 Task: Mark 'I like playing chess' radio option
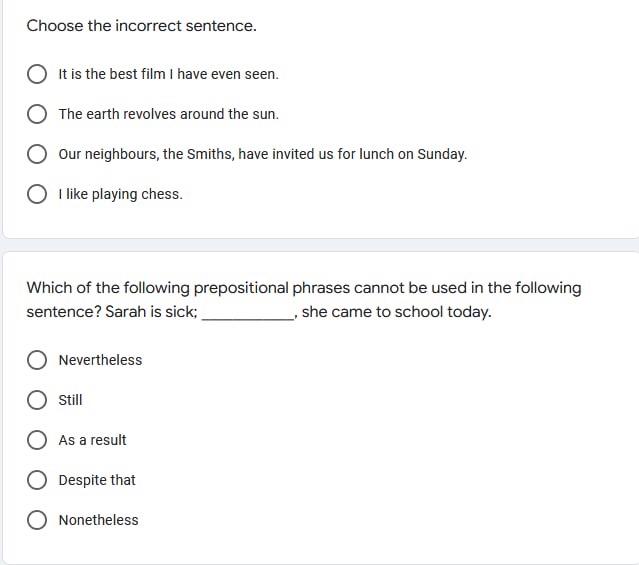pos(37,194)
